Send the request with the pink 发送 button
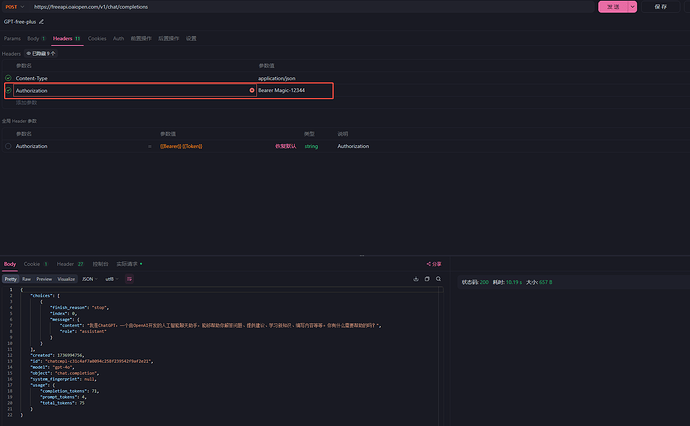This screenshot has height=426, width=690. pyautogui.click(x=613, y=7)
